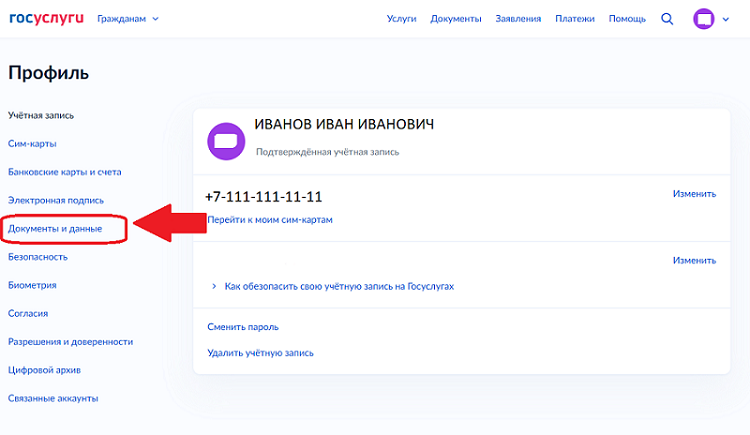
Task: Open the Помощь section
Action: (627, 19)
